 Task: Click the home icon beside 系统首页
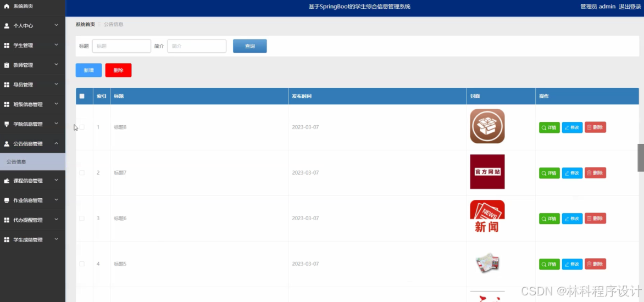(x=7, y=6)
